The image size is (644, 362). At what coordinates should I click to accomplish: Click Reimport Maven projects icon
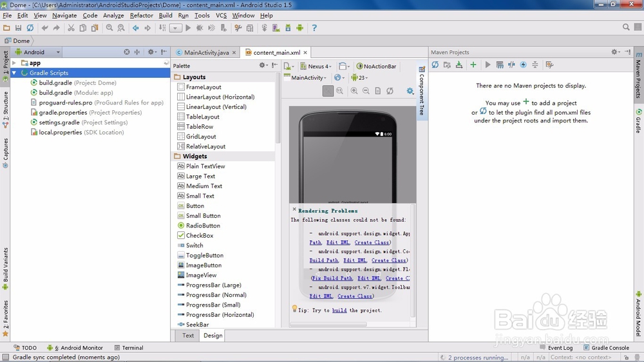(x=435, y=64)
